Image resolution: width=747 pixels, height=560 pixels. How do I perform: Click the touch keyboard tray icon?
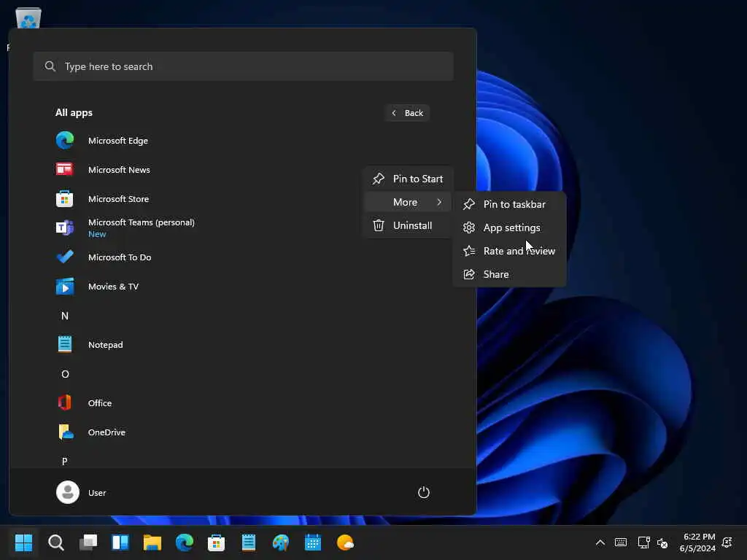coord(621,542)
